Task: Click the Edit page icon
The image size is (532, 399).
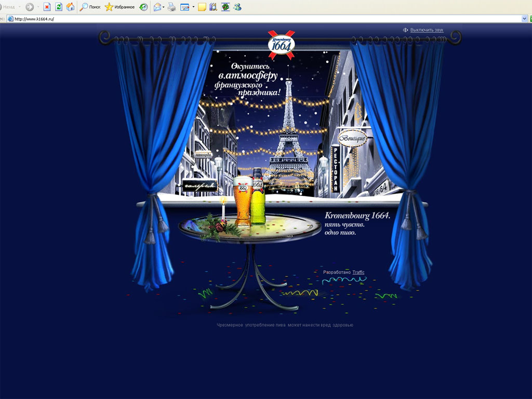Action: [x=184, y=7]
